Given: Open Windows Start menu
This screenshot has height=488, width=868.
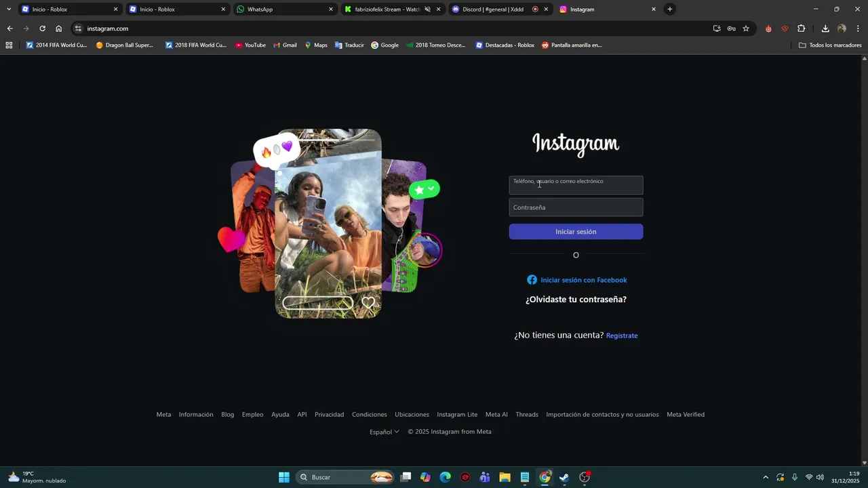Looking at the screenshot, I should click(284, 477).
